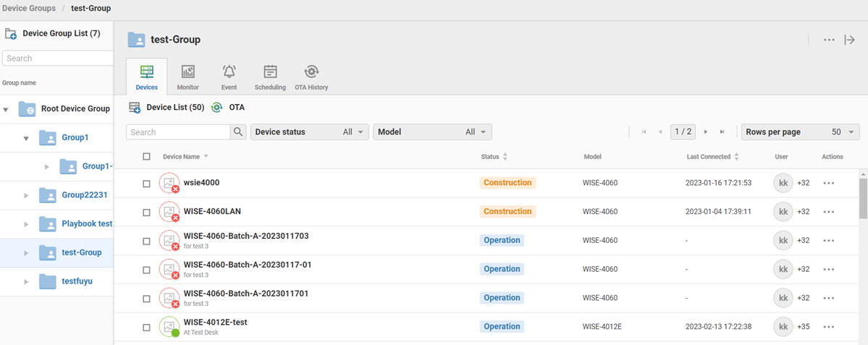This screenshot has height=345, width=868.
Task: Click the add device group icon
Action: [x=11, y=34]
